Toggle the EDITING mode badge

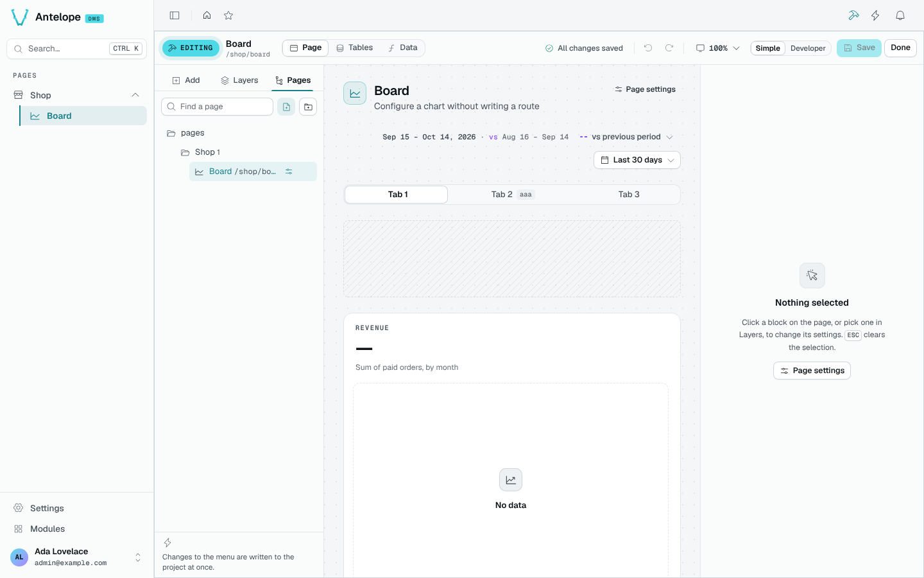pos(191,48)
